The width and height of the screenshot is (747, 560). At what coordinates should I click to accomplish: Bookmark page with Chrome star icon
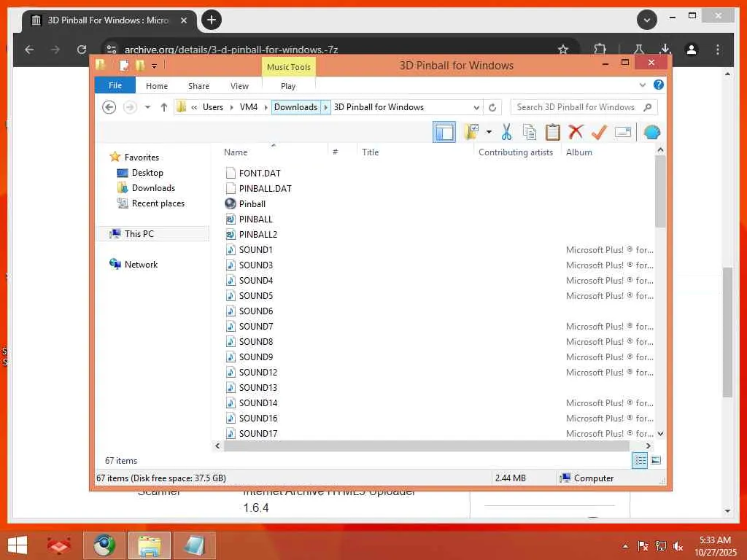pos(563,50)
